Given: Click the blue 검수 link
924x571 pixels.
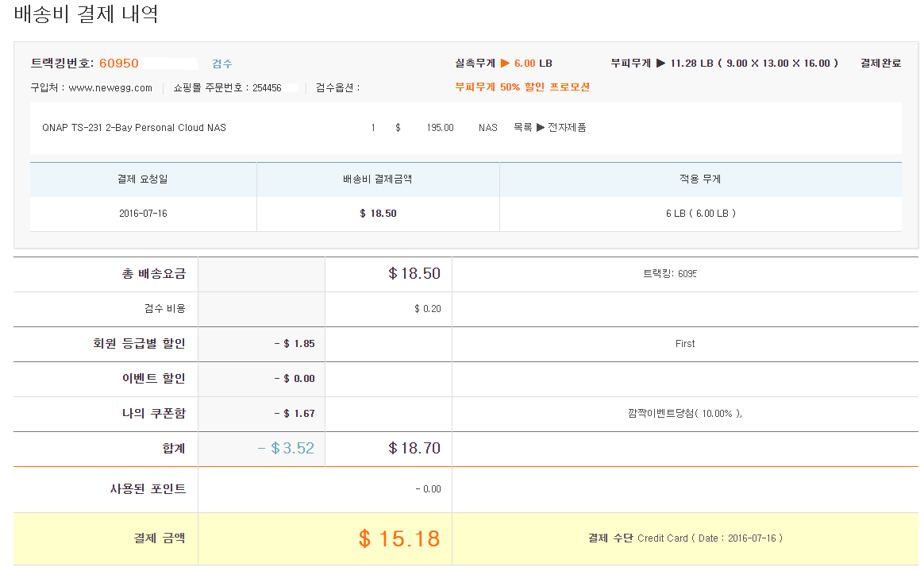Looking at the screenshot, I should (x=222, y=64).
